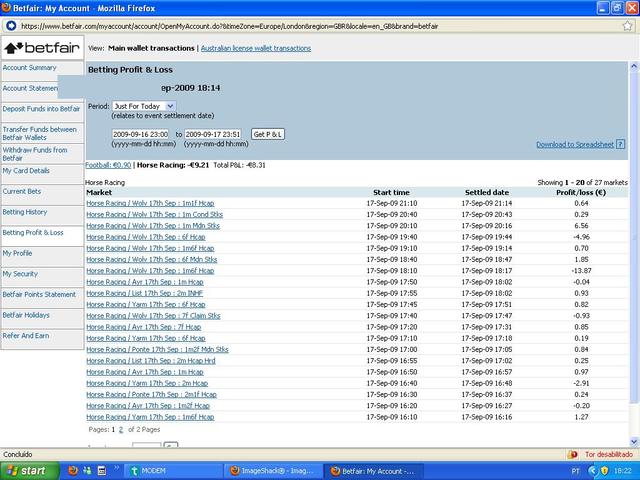Click the 6.56 profit/loss value

(x=581, y=226)
